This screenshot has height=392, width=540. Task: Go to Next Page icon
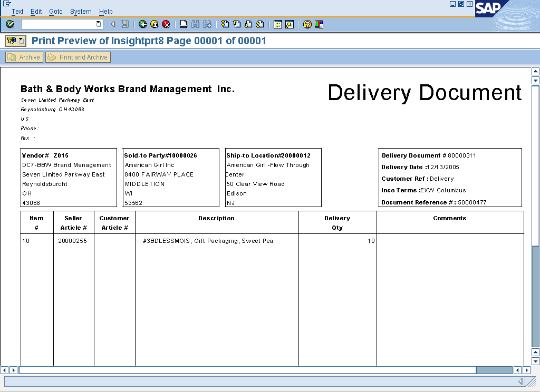coord(248,24)
